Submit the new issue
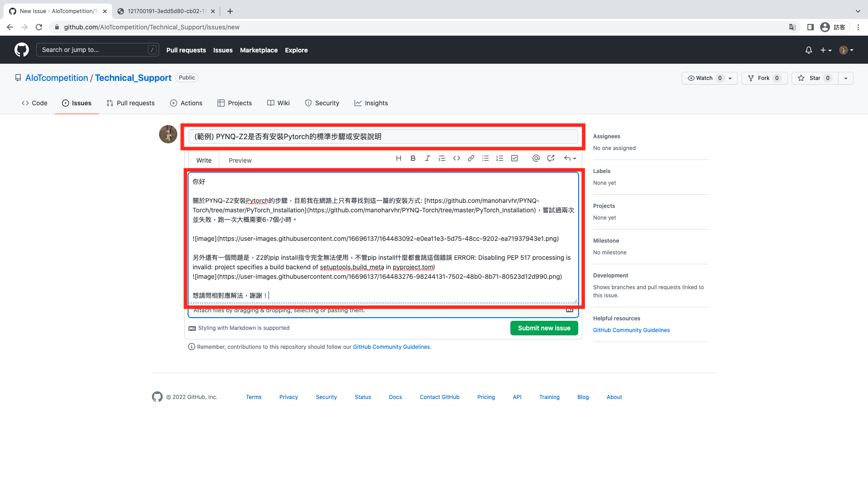Viewport: 868px width, 488px height. click(544, 328)
